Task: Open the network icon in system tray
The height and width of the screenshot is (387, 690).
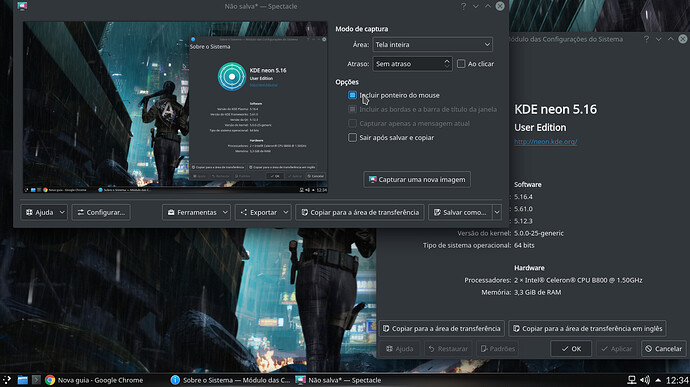Action: point(631,380)
